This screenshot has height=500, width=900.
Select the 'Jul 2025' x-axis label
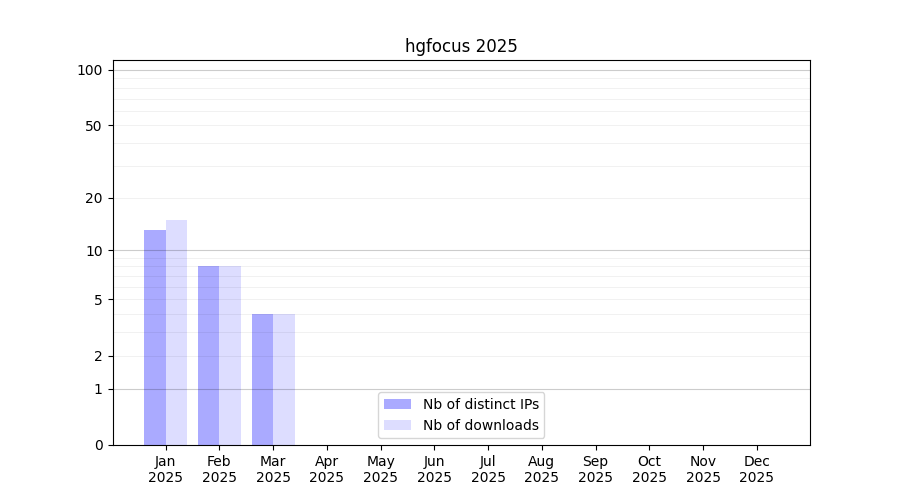(x=488, y=469)
